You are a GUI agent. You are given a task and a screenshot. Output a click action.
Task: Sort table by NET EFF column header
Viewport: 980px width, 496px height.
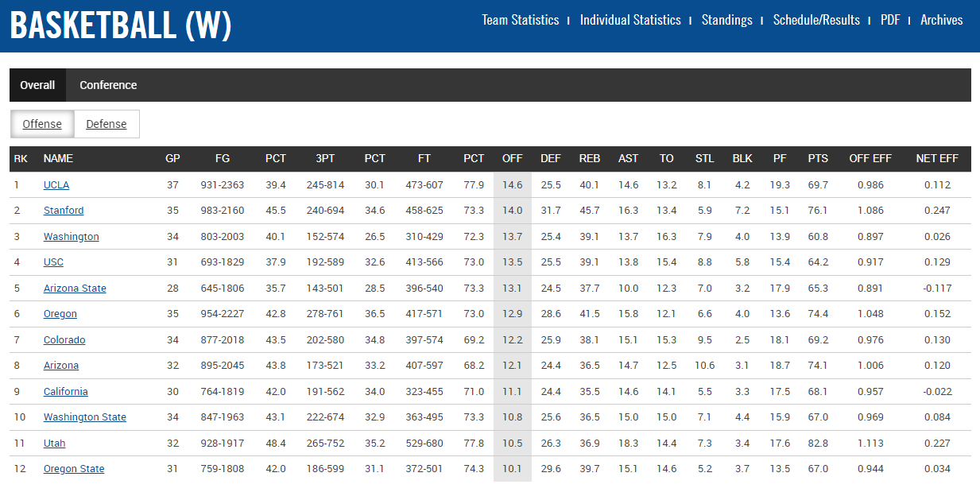[x=937, y=159]
